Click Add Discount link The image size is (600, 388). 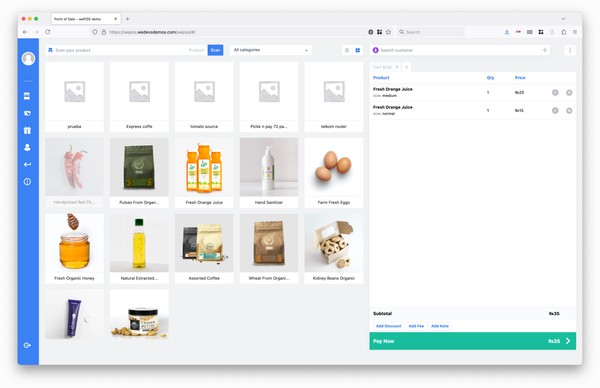coord(388,326)
